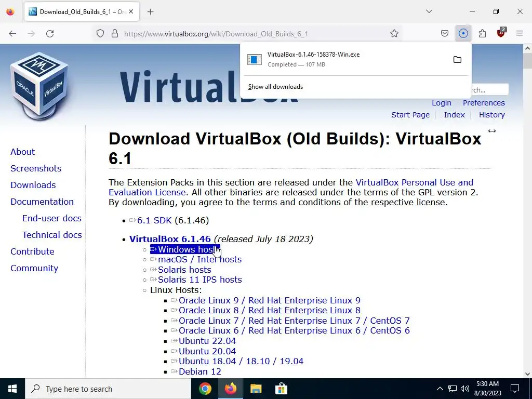Open Technical docs sidebar link
Screen dimensions: 532x399
pos(52,235)
